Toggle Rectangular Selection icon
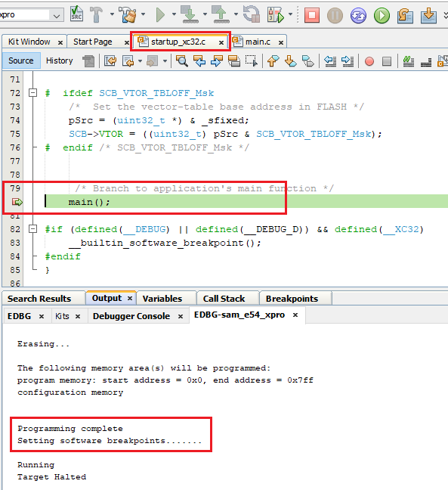Viewport: 448px width, 490px height. point(252,60)
